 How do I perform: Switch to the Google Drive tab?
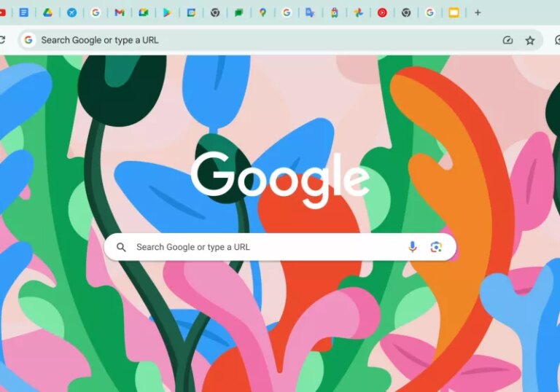click(x=48, y=13)
